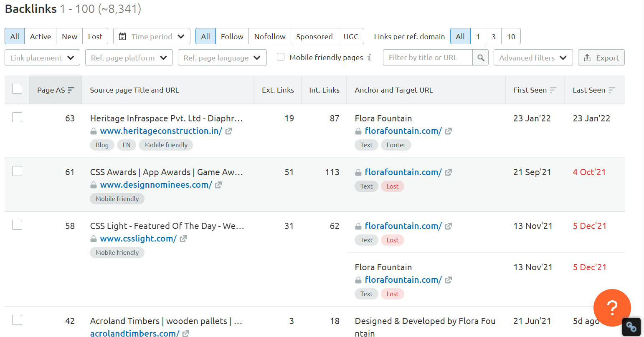Click Last Seen date 4 Oct'21
Image resolution: width=644 pixels, height=337 pixels.
[x=589, y=172]
